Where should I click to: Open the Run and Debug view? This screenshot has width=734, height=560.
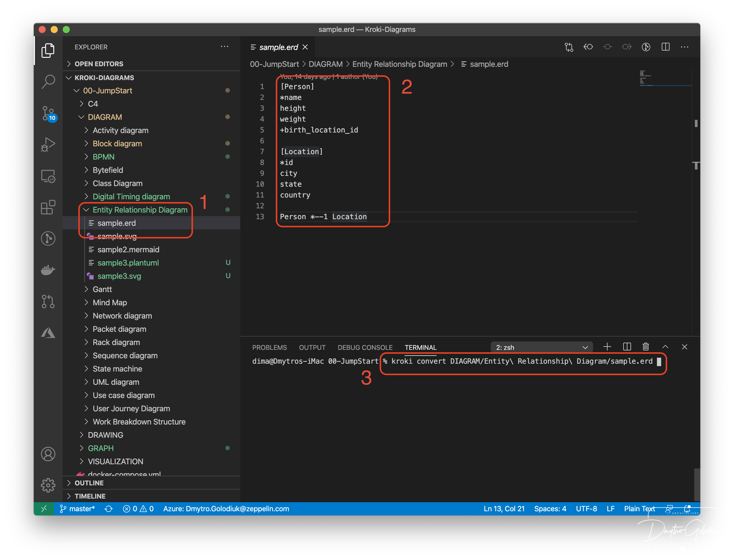(48, 144)
